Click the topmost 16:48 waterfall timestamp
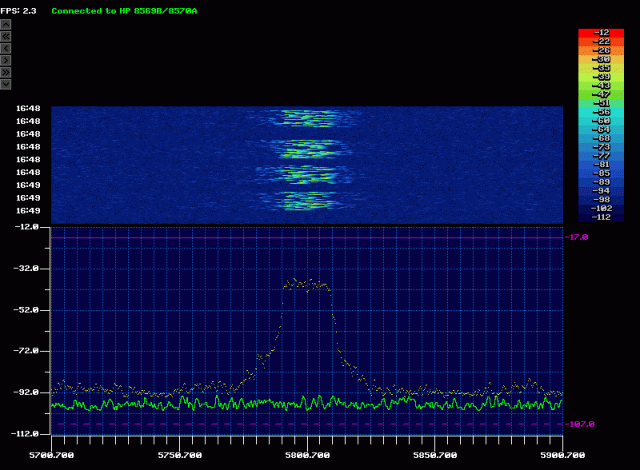The image size is (640, 470). coord(28,108)
